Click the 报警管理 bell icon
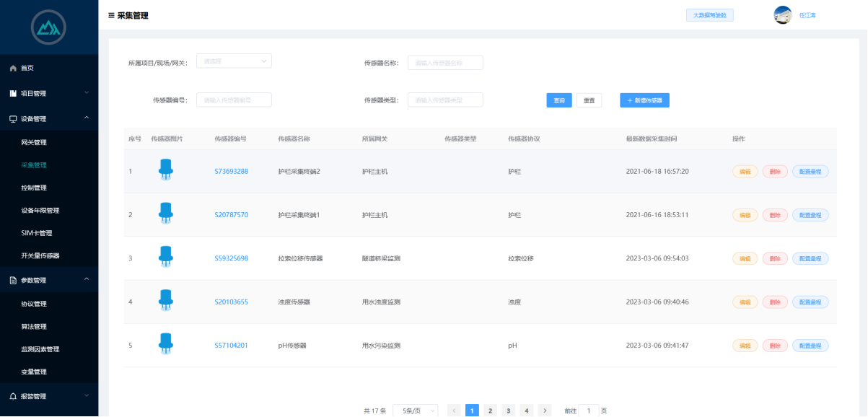 (x=13, y=396)
